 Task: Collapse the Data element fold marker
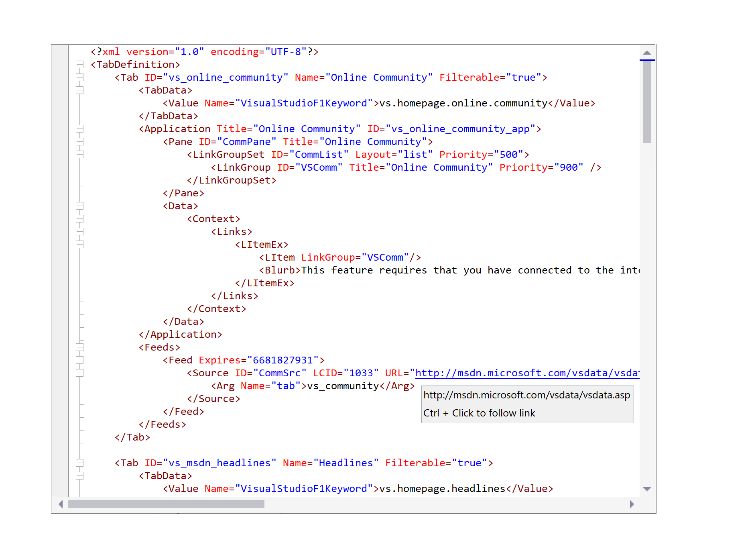[x=80, y=206]
